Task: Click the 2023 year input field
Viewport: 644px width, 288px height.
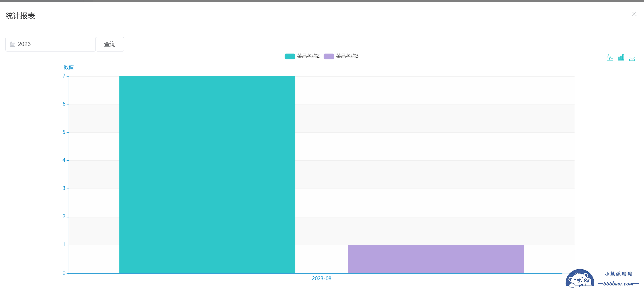Action: click(51, 44)
